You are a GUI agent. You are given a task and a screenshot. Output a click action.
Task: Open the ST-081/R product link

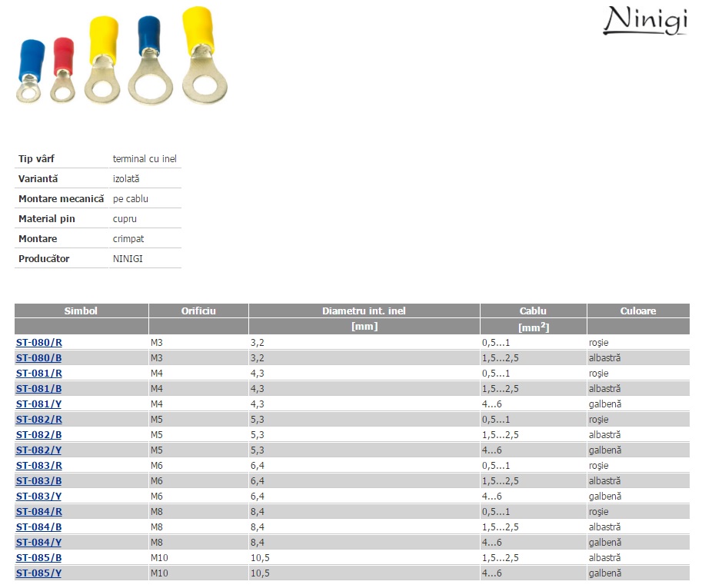[x=39, y=374]
